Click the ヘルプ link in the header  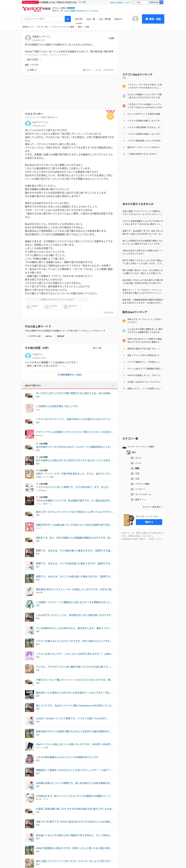tap(127, 2)
